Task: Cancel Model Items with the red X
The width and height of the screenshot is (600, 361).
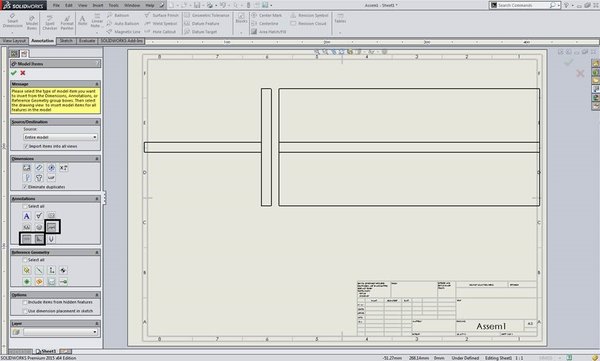Action: pos(23,73)
